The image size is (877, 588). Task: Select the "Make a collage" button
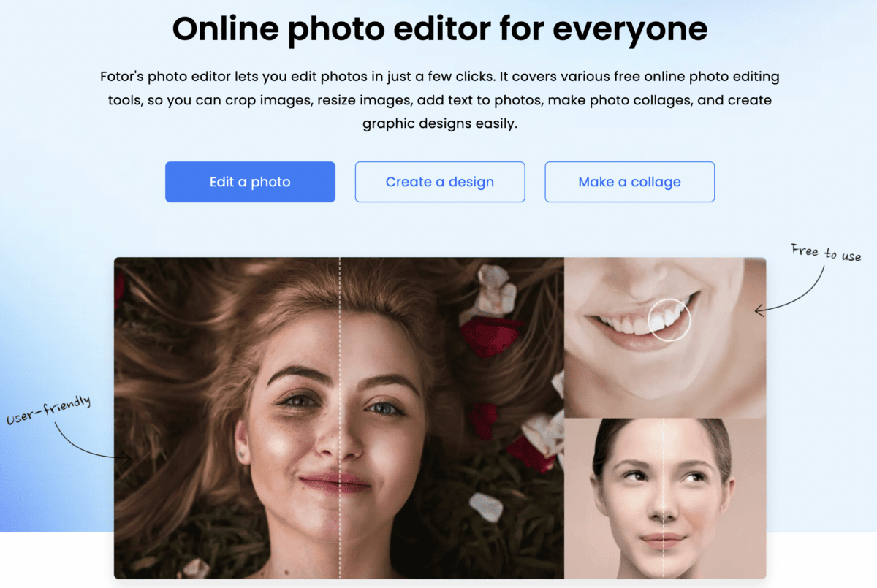629,182
